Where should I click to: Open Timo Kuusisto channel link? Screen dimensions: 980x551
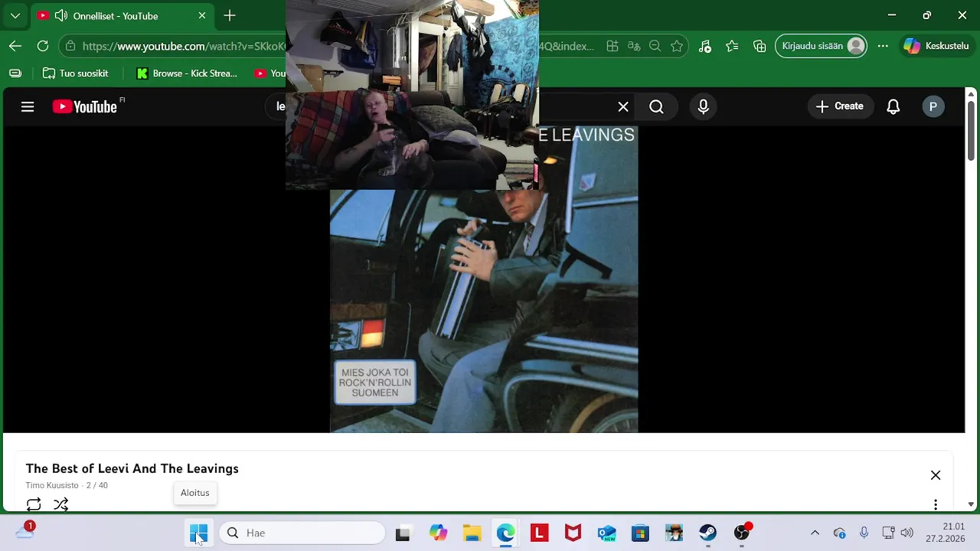point(52,485)
